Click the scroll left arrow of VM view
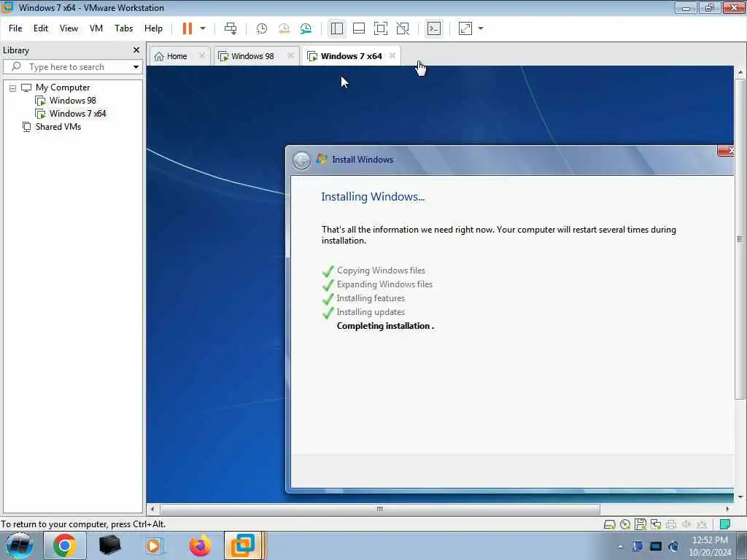 click(x=152, y=509)
